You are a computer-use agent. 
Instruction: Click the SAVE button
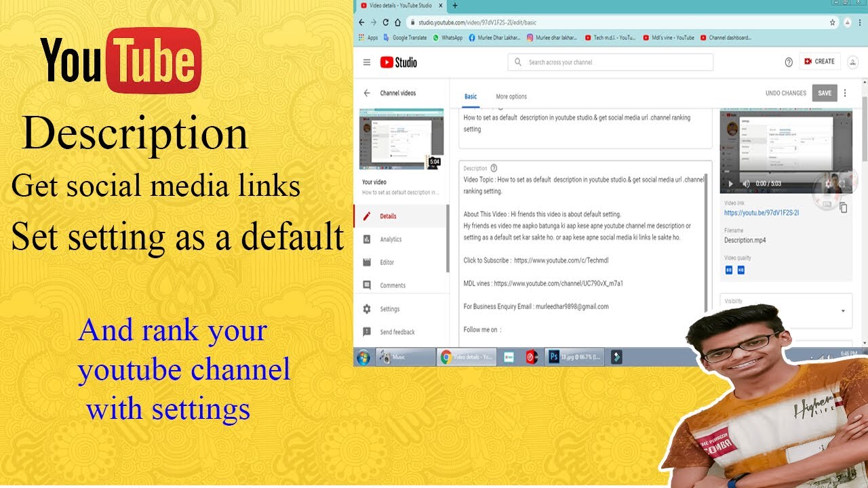click(x=825, y=94)
